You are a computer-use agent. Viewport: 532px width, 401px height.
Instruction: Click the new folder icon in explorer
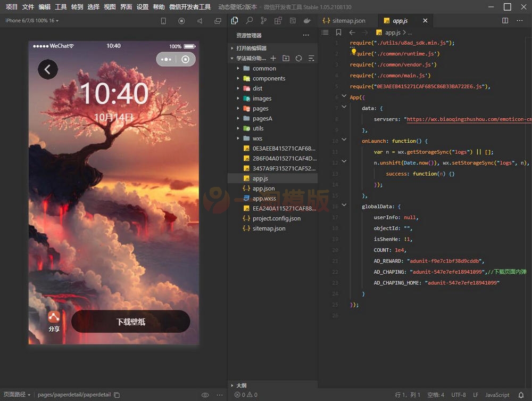click(286, 58)
